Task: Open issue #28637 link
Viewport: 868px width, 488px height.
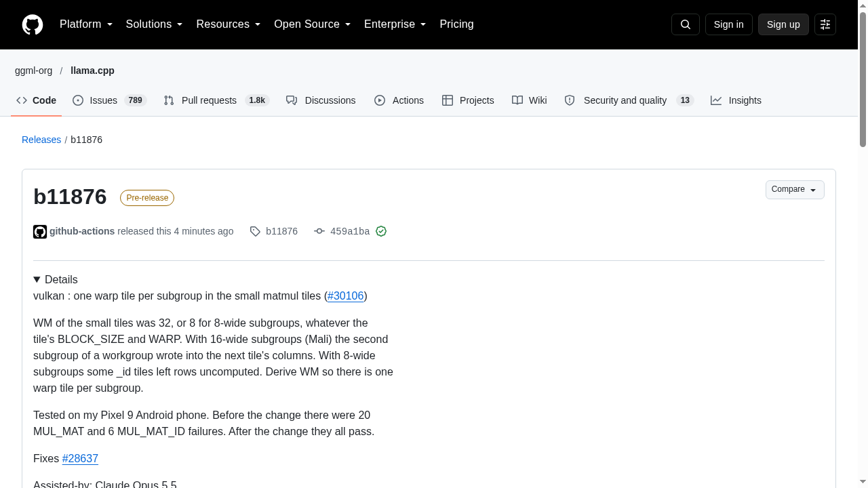Action: [80, 458]
